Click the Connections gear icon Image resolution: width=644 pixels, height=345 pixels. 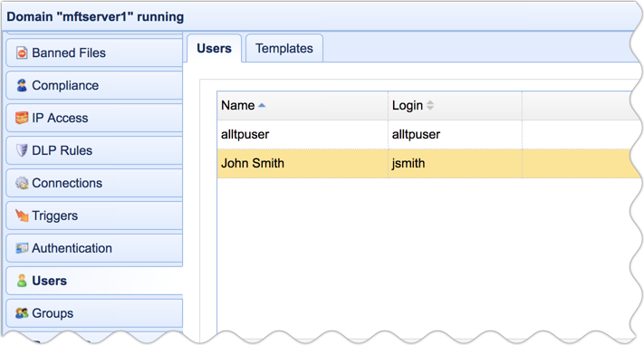pos(22,183)
